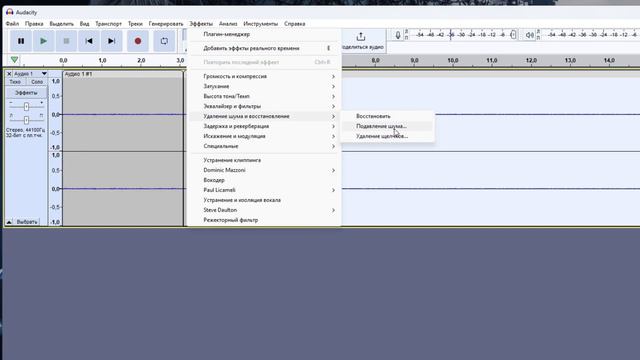Open the Справка menu
Viewport: 640px width, 360px height.
(x=294, y=24)
